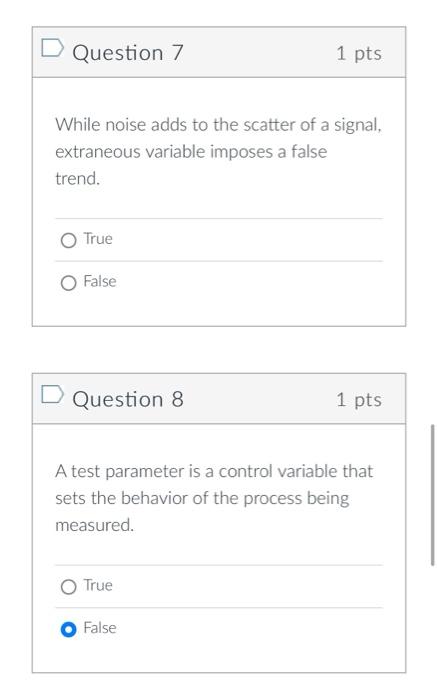Click the selected False radio in Question 8

click(68, 629)
